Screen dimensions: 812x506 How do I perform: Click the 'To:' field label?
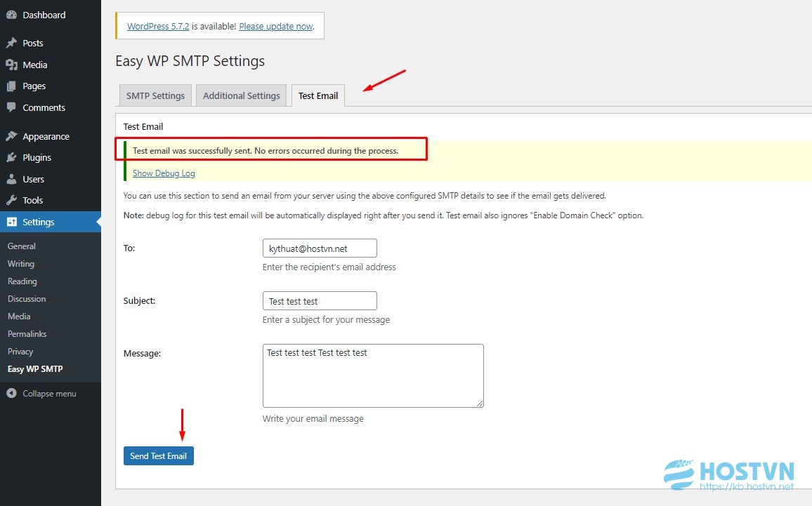click(x=129, y=248)
